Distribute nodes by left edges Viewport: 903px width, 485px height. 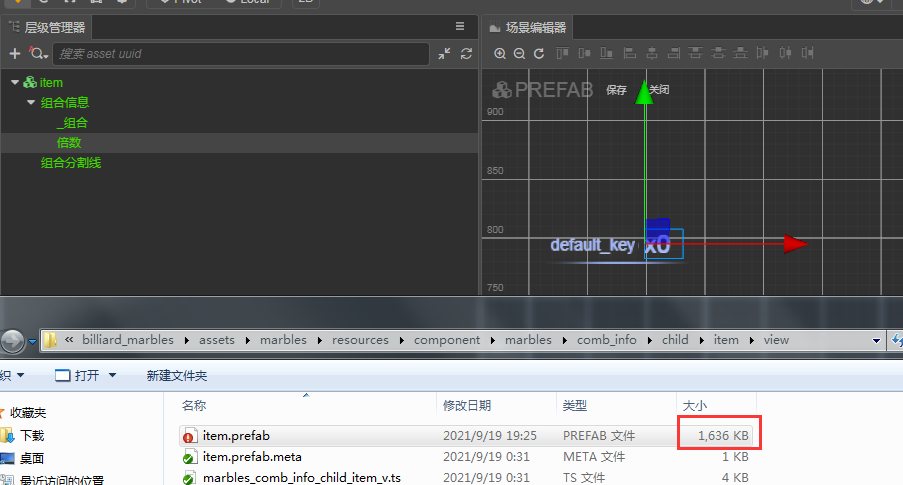tap(763, 54)
